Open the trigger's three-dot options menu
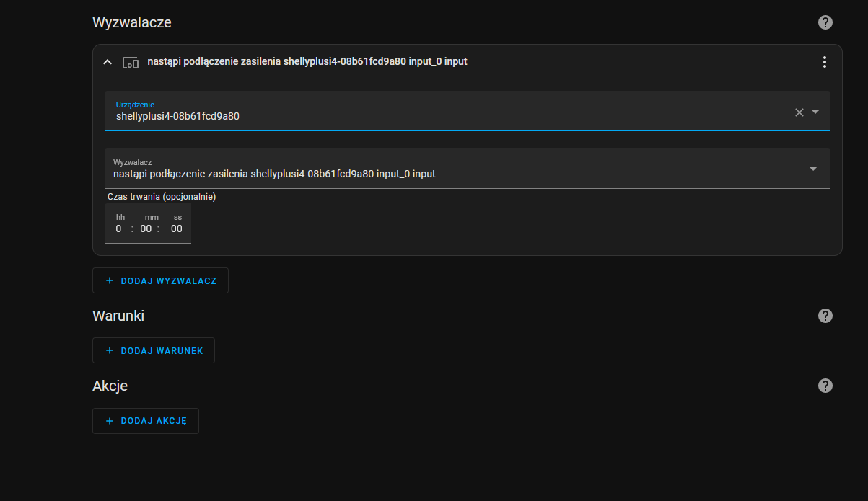The width and height of the screenshot is (868, 501). [825, 62]
